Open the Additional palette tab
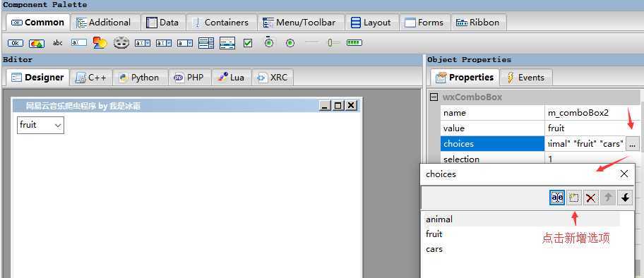644x278 pixels. pos(105,23)
